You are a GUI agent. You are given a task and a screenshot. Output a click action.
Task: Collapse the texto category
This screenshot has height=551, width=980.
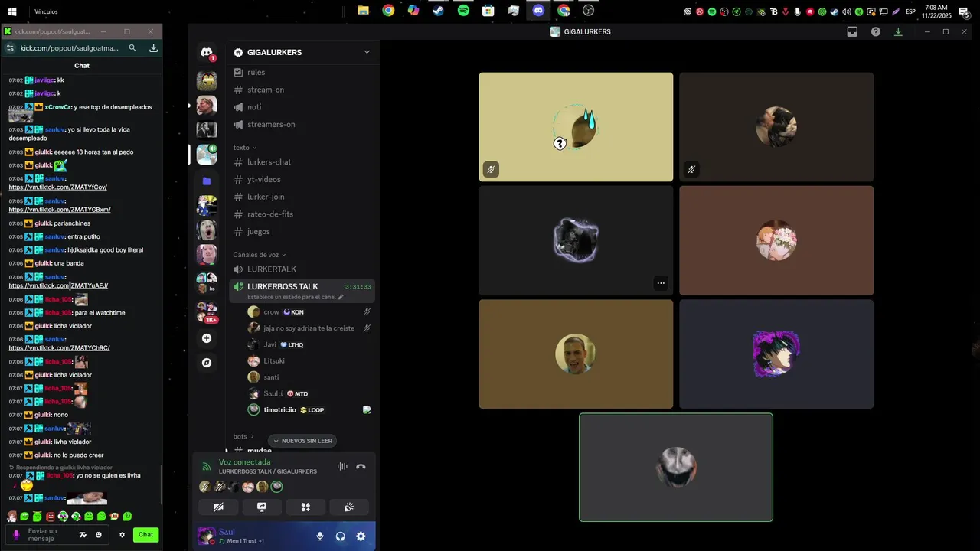coord(245,148)
